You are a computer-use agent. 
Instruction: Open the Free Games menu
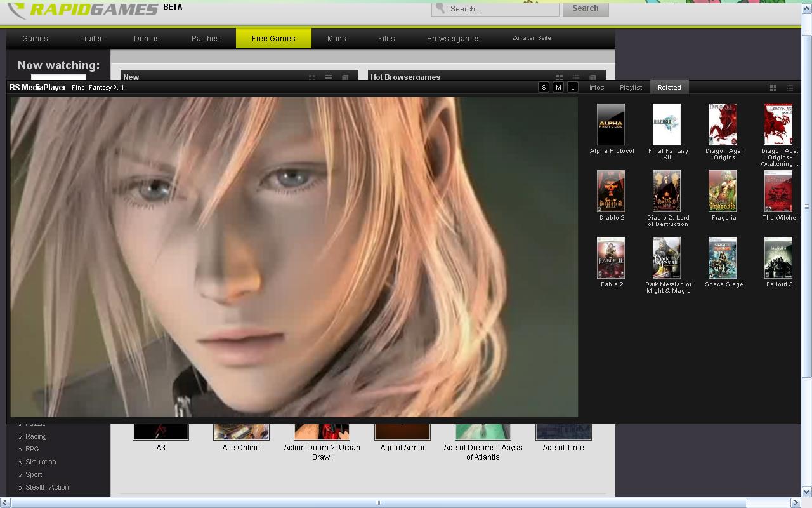click(x=273, y=38)
